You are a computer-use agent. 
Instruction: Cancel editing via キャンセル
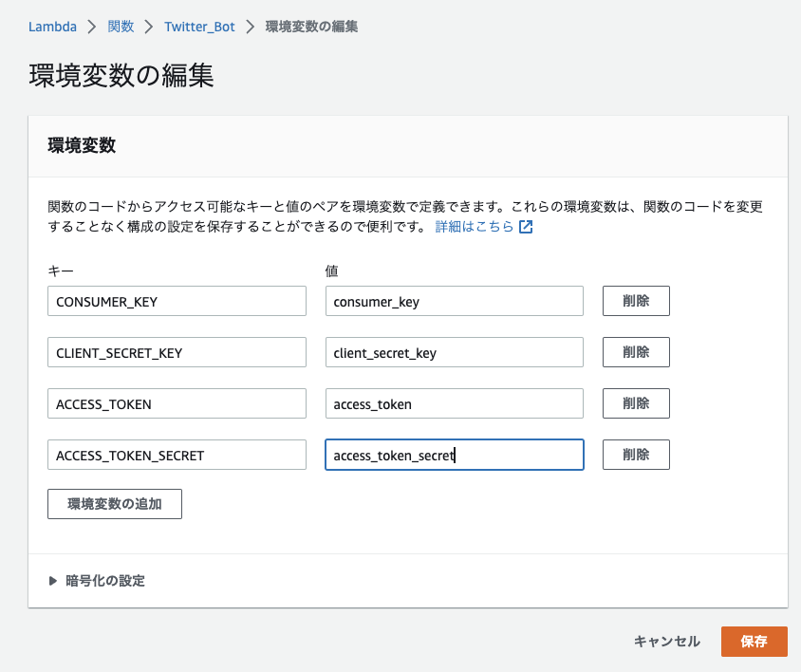(666, 642)
